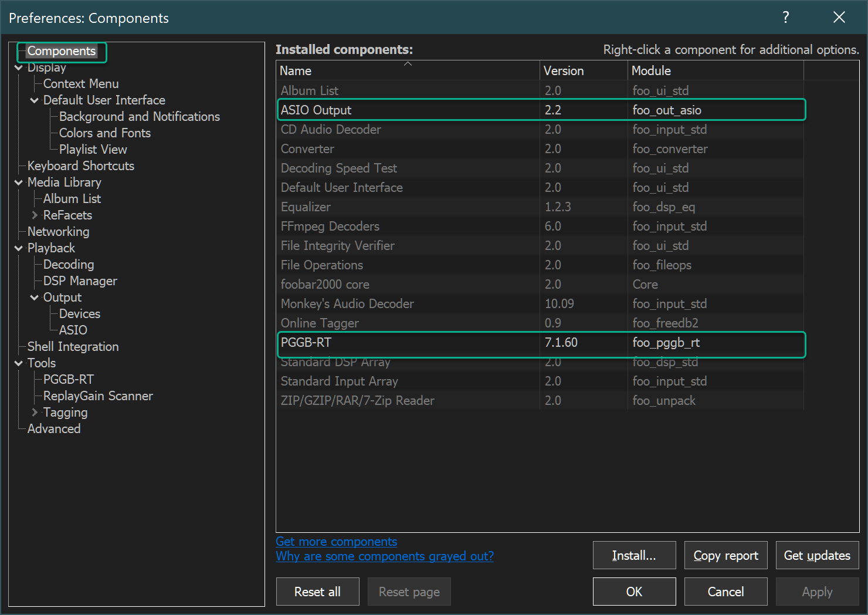
Task: Open Shell Integration page
Action: (x=73, y=347)
